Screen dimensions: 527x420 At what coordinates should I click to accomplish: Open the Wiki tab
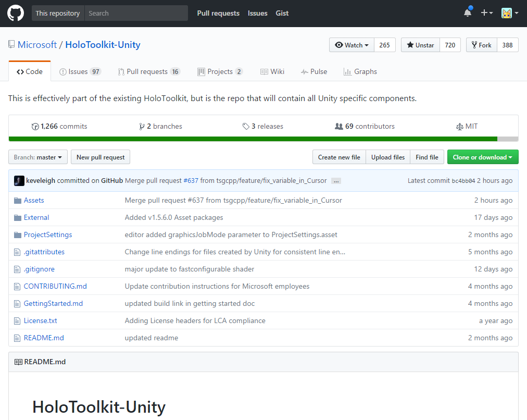tap(272, 71)
